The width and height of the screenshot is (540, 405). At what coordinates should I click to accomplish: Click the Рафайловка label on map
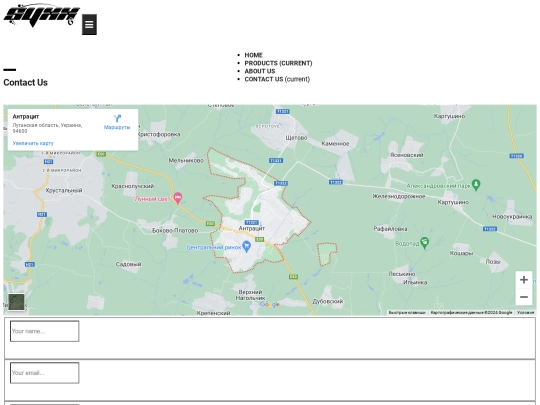pos(391,229)
